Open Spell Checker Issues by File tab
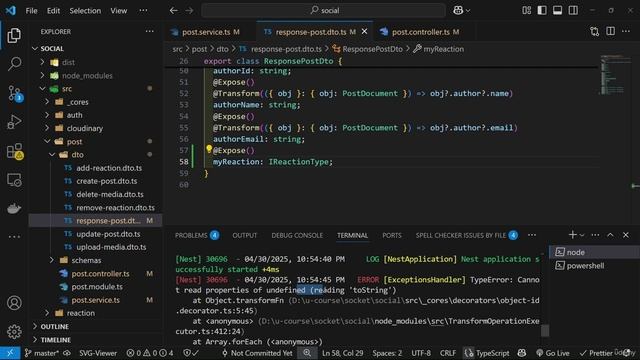The height and width of the screenshot is (360, 640). (467, 236)
